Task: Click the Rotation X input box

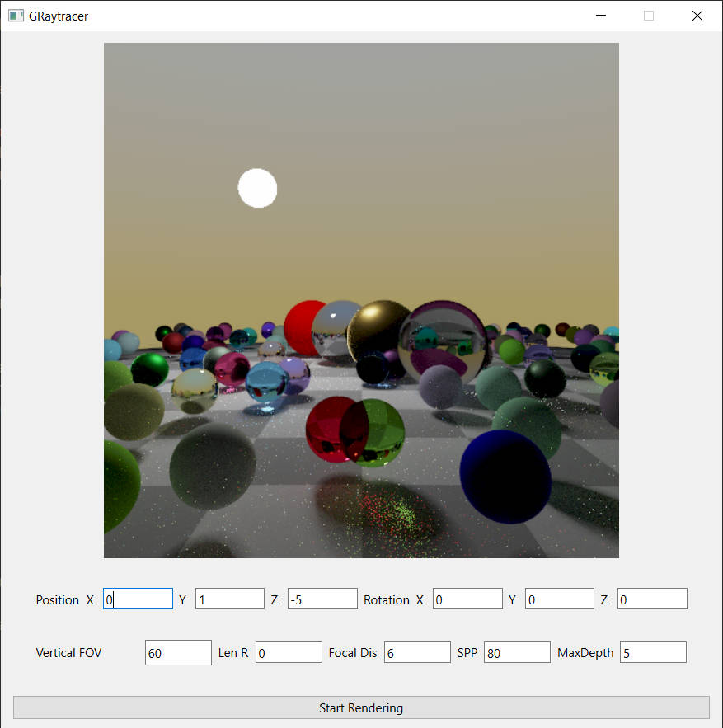Action: click(x=467, y=599)
